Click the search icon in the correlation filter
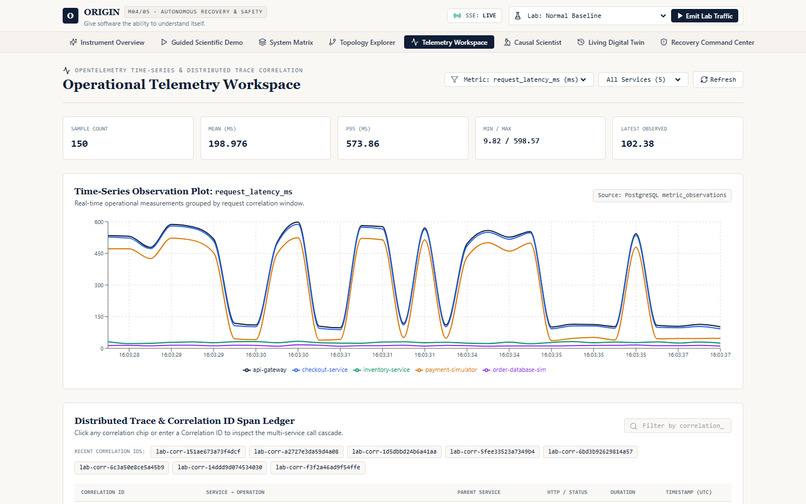 click(x=634, y=426)
